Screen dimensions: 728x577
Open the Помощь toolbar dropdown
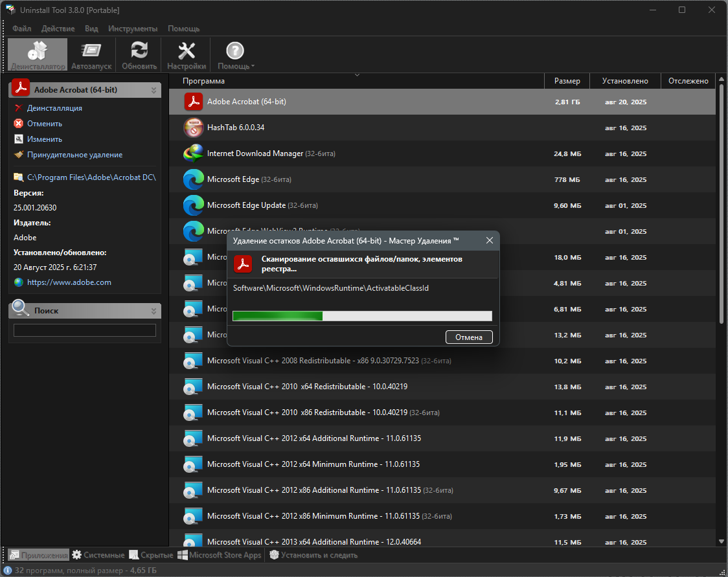(235, 55)
